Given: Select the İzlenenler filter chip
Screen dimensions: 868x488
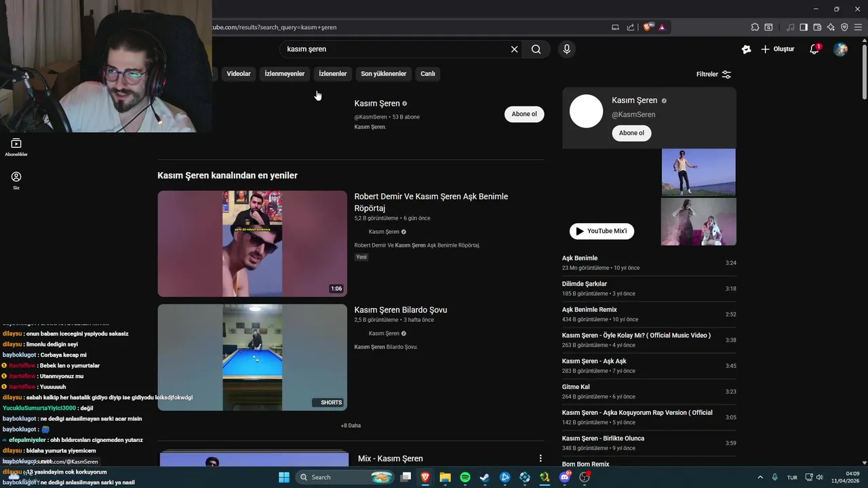Looking at the screenshot, I should pos(332,74).
